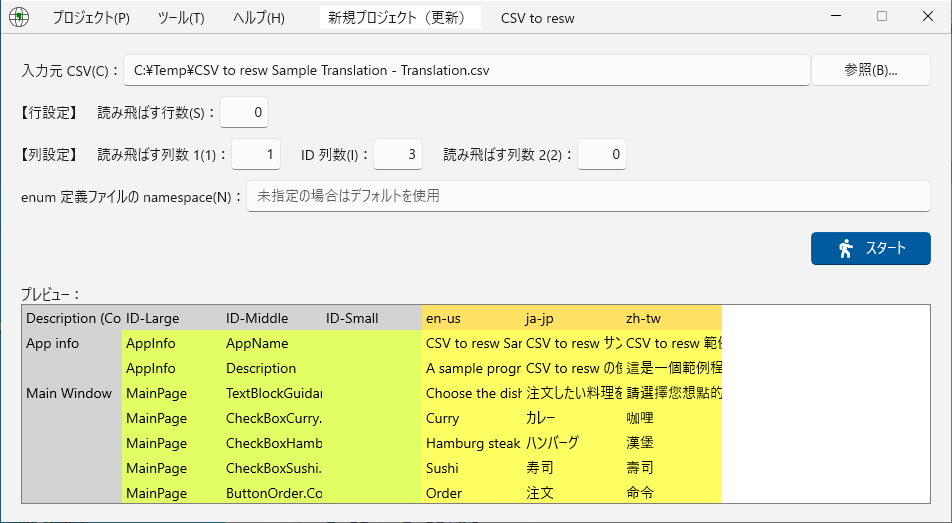Screen dimensions: 952x523
Task: Focus the 読み飛ばす行数(S) number field
Action: (x=244, y=112)
